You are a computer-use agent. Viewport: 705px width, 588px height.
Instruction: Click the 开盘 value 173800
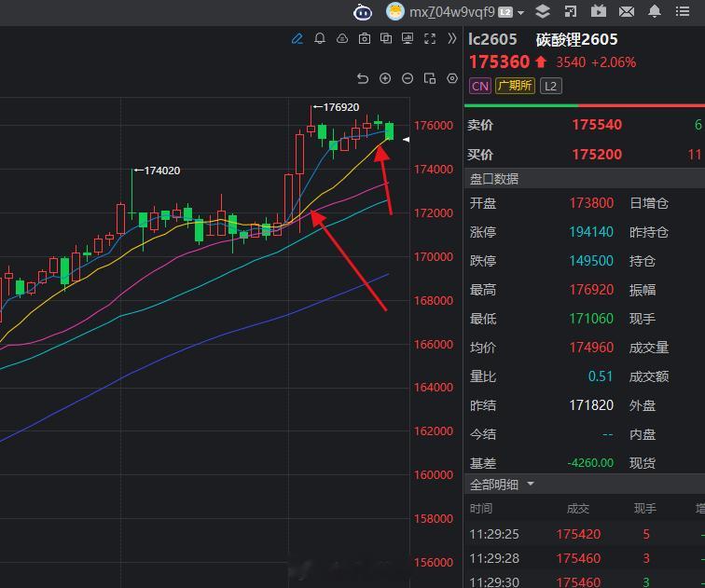pyautogui.click(x=591, y=203)
